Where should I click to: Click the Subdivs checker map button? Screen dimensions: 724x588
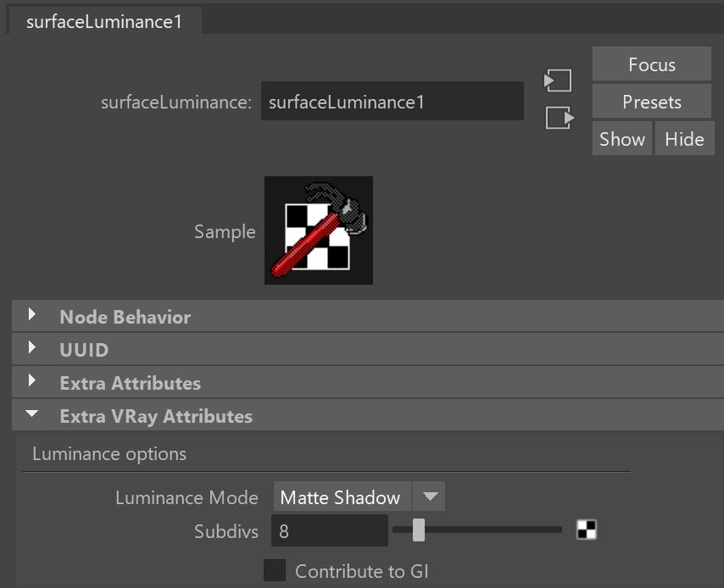click(x=587, y=530)
